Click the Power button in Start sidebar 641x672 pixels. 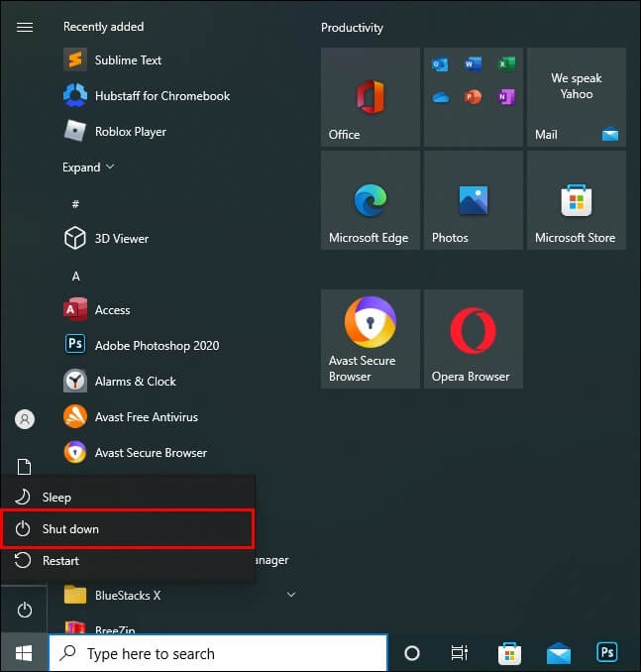click(25, 611)
